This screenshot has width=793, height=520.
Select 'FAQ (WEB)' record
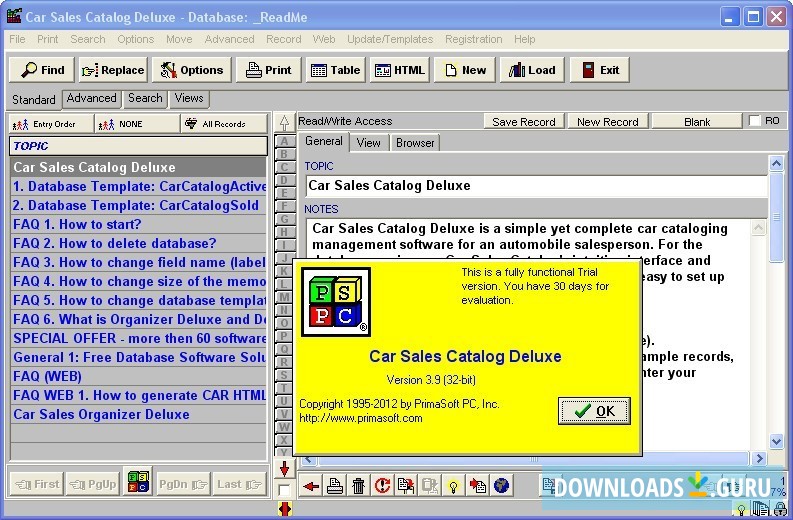(138, 376)
